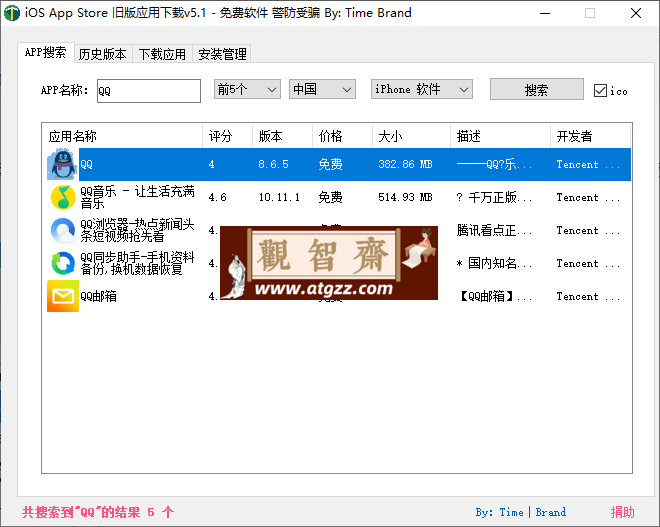Select the QQ浏览器 row name
This screenshot has height=527, width=660.
[137, 230]
